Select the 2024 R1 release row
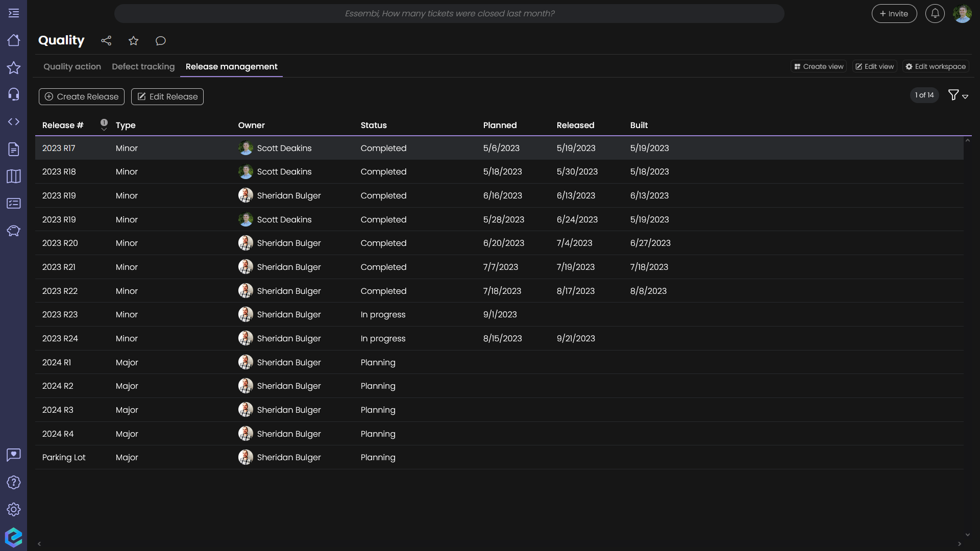This screenshot has height=551, width=980. pyautogui.click(x=499, y=362)
